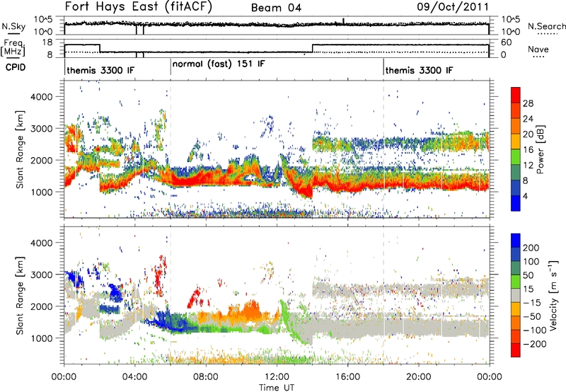Click '4000' tick in the Power panel

42,97
